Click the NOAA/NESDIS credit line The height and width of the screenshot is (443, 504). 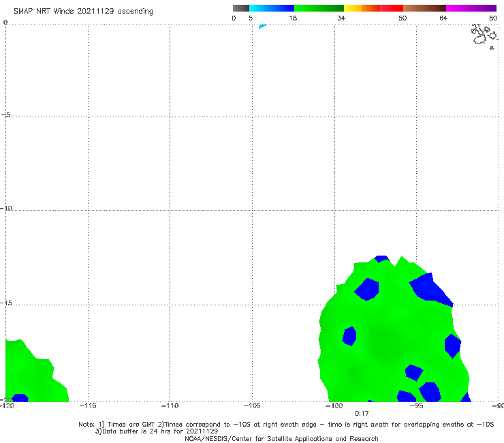pyautogui.click(x=281, y=438)
